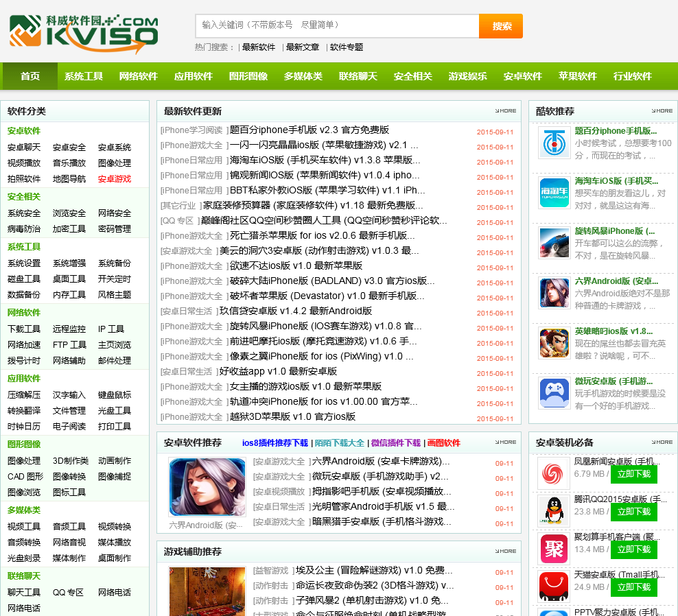Click the search keyword input field
Screen dimensions: 678x616
pos(337,26)
